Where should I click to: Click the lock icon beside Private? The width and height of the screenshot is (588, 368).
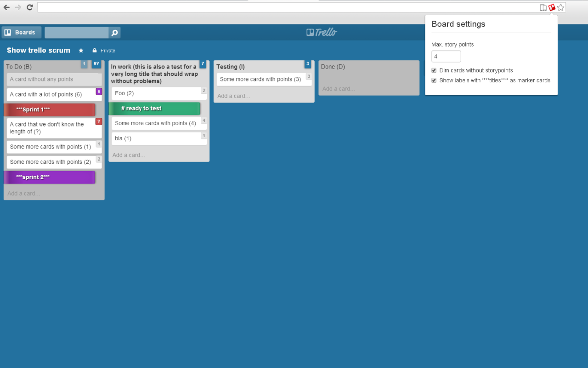(95, 51)
